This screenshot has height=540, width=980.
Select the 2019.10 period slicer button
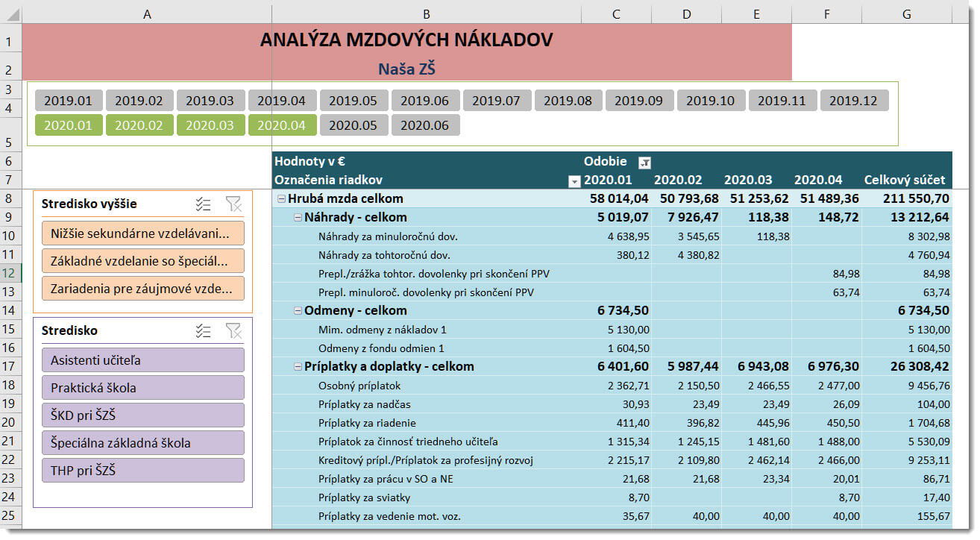[x=711, y=101]
